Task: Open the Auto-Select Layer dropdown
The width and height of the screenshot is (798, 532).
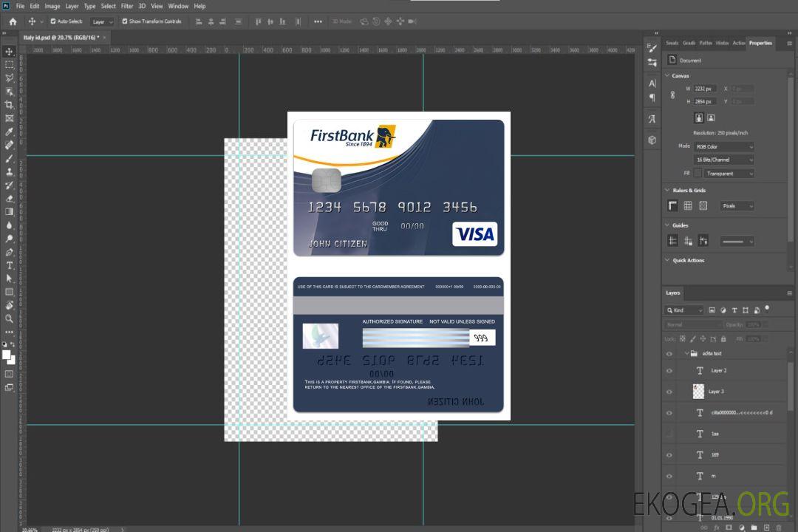Action: click(102, 21)
